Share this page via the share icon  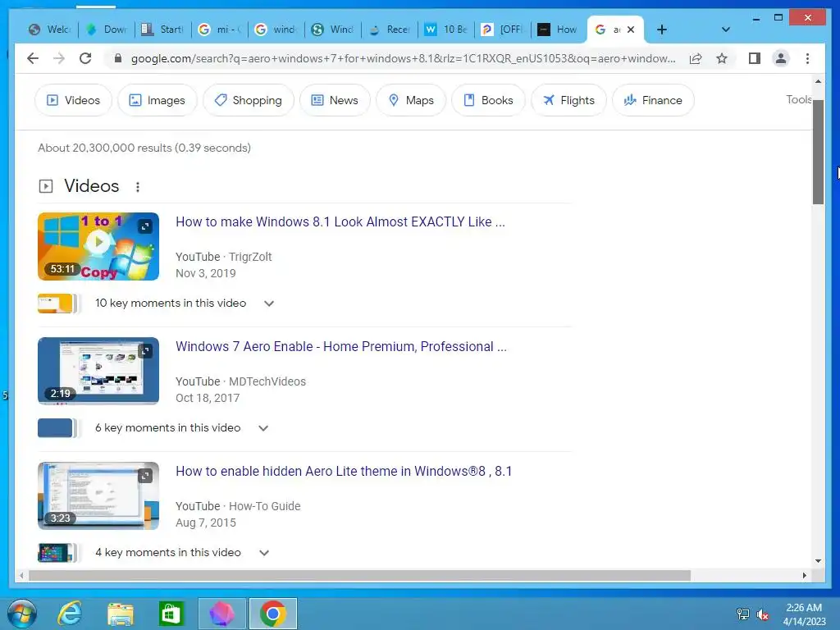[x=696, y=58]
